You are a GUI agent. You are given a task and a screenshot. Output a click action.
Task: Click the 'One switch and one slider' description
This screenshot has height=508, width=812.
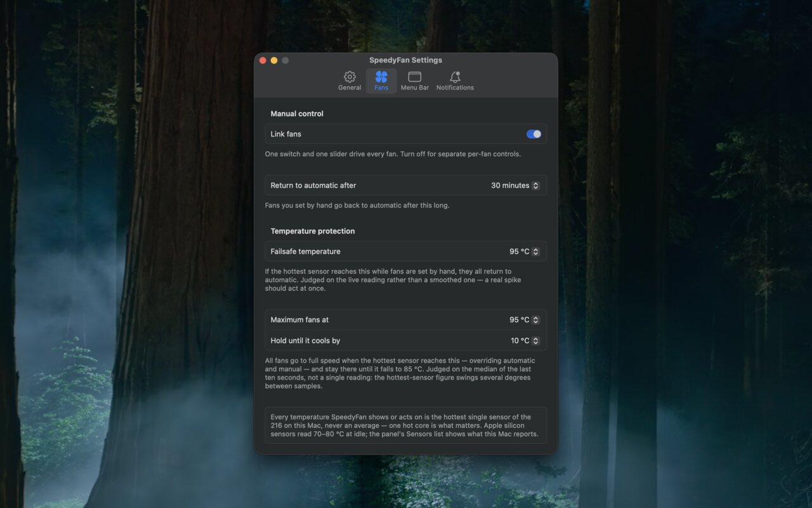pos(393,154)
